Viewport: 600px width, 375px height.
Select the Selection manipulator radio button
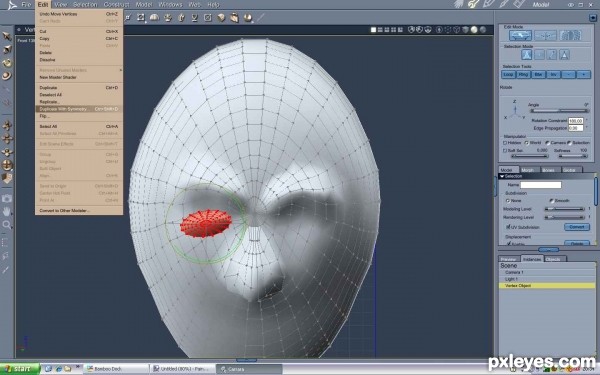click(x=569, y=143)
